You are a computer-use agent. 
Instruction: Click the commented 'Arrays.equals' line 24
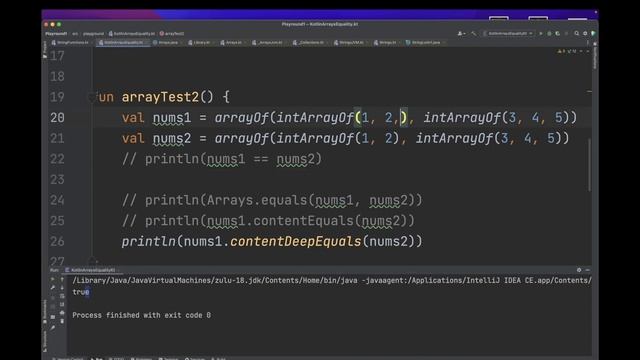click(x=272, y=200)
